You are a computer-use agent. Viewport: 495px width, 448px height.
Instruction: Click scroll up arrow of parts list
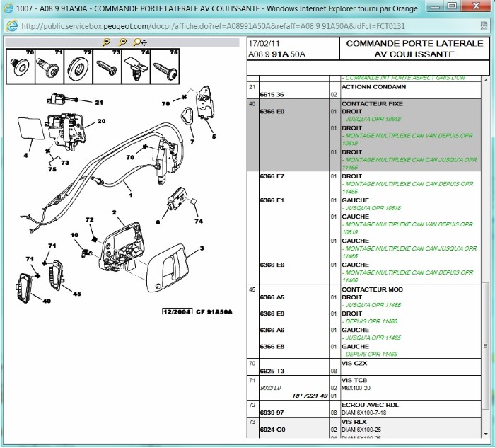pos(486,80)
